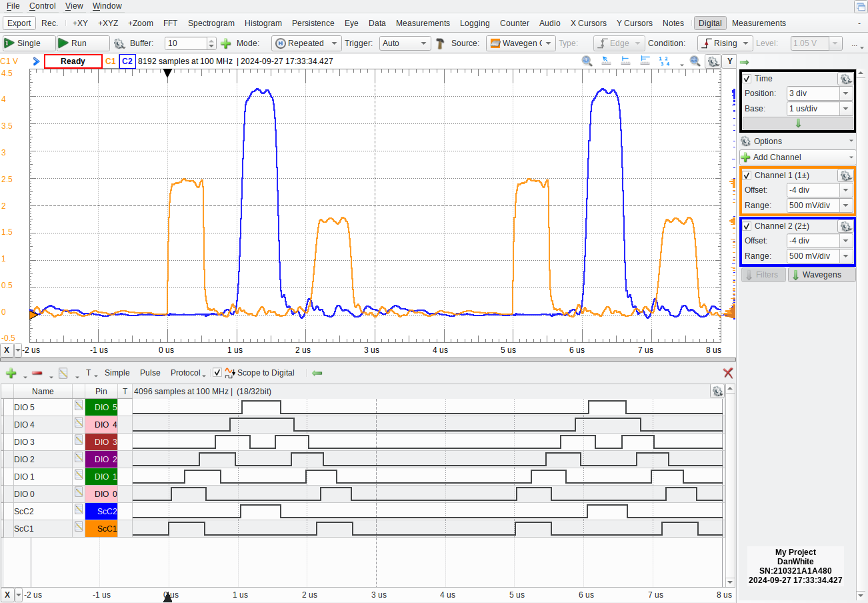868x603 pixels.
Task: Uncheck Scope to Digital checkbox
Action: pyautogui.click(x=217, y=373)
